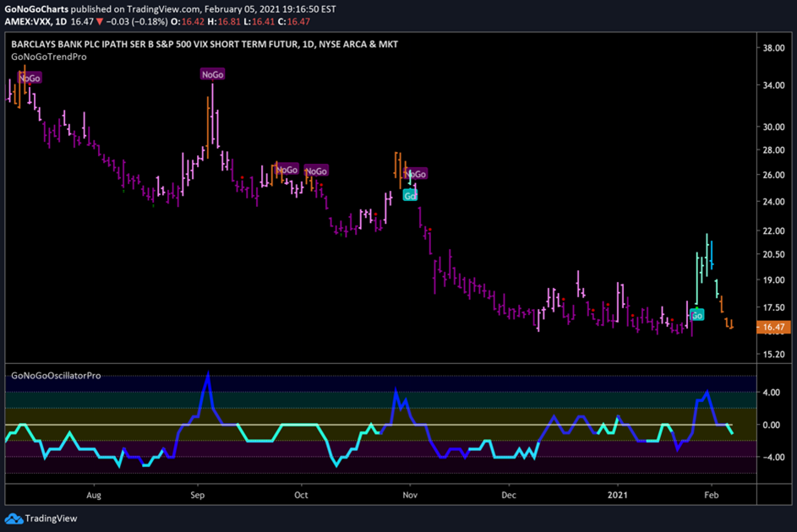Screen dimensions: 797x532
Task: Click the later NoGo marker just after October starts
Action: pos(316,171)
